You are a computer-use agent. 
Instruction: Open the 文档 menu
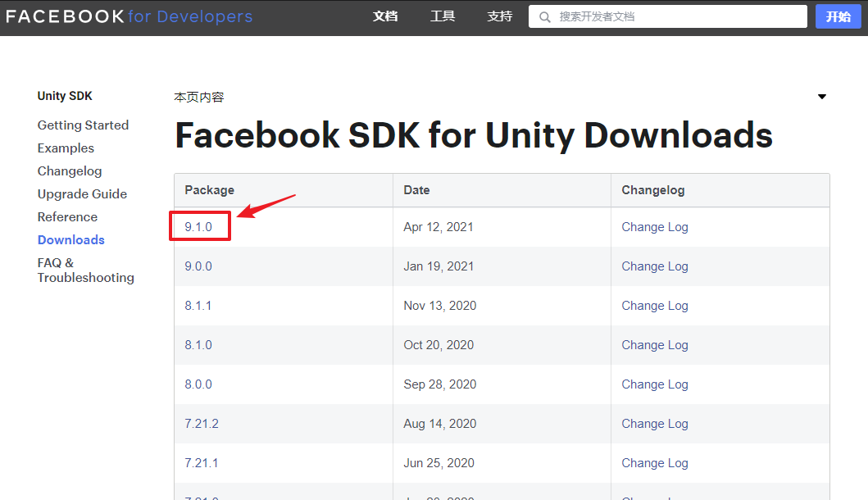[x=385, y=16]
